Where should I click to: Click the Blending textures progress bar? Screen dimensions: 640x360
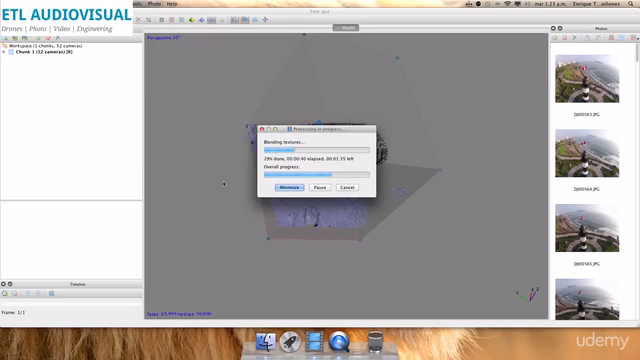[317, 150]
